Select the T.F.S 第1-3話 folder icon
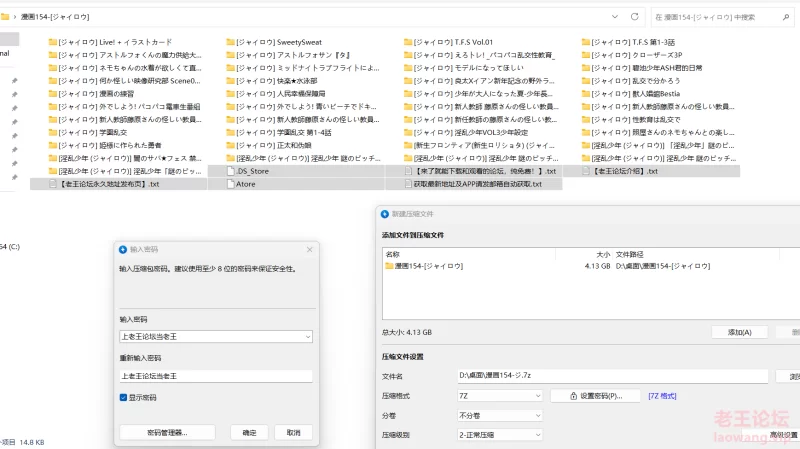 [586, 42]
